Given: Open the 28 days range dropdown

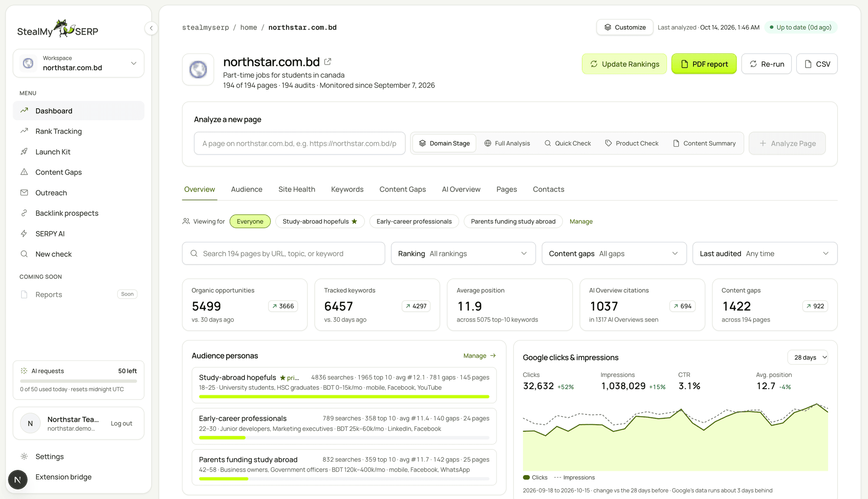Looking at the screenshot, I should click(x=808, y=357).
